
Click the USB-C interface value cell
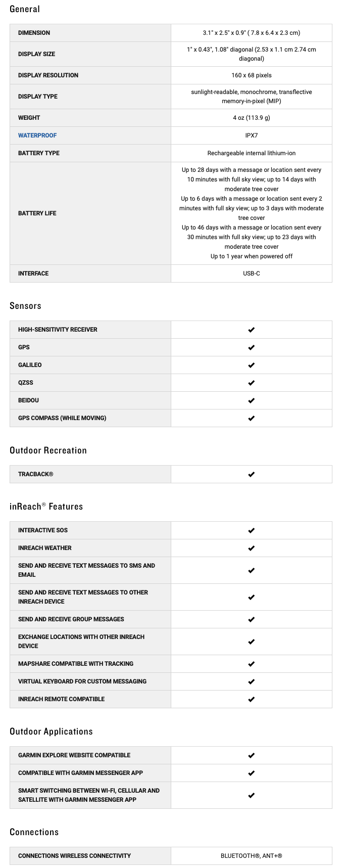252,273
